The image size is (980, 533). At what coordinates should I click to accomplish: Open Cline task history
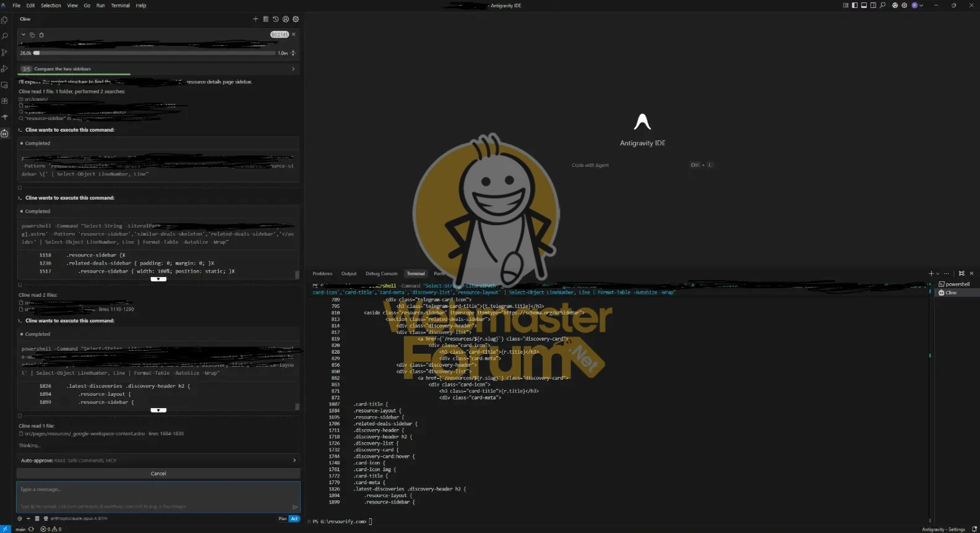[275, 19]
